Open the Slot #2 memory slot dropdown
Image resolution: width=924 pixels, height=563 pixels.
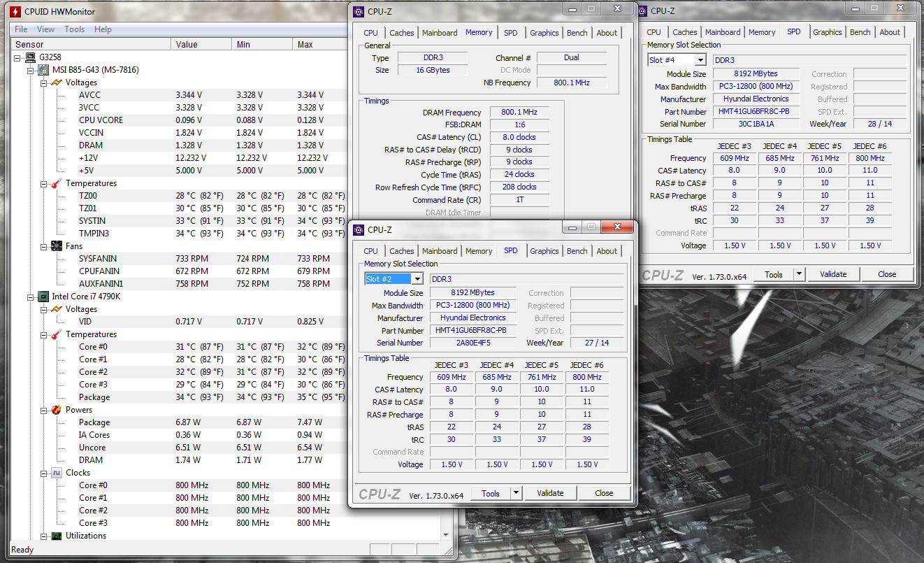tap(417, 279)
